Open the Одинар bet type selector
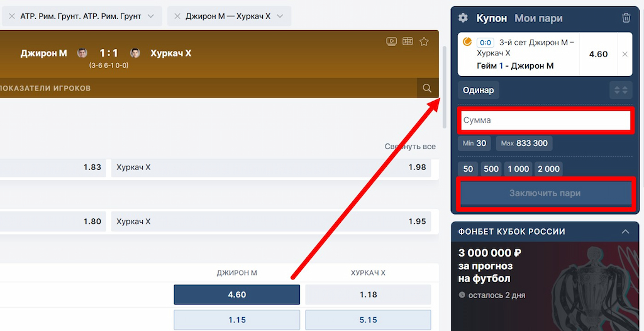This screenshot has width=644, height=331. pyautogui.click(x=479, y=90)
